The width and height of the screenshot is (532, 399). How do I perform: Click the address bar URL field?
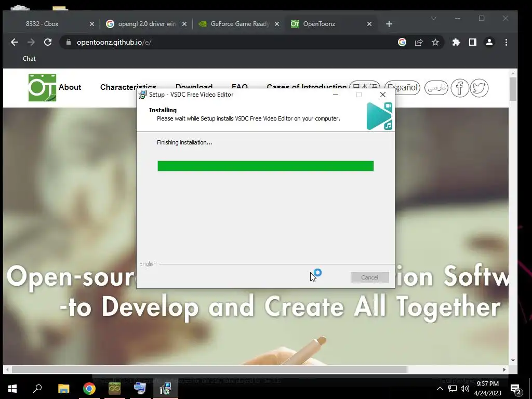(234, 42)
